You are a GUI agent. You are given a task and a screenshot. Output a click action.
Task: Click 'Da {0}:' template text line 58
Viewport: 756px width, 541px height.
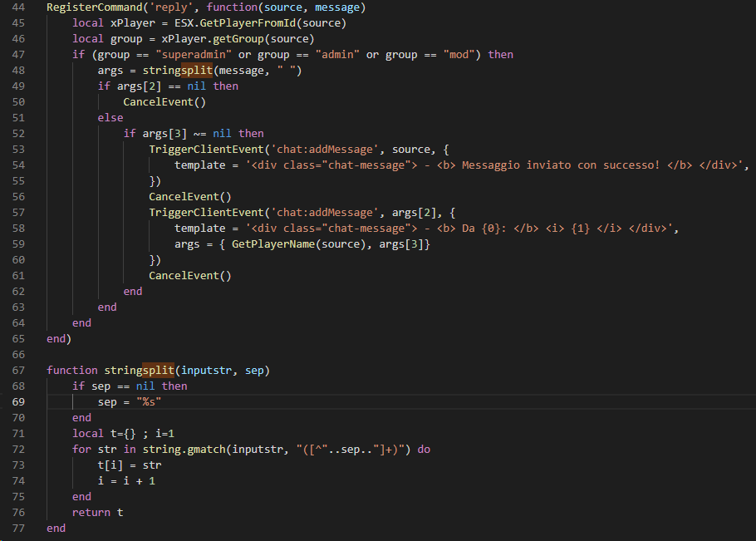(484, 229)
